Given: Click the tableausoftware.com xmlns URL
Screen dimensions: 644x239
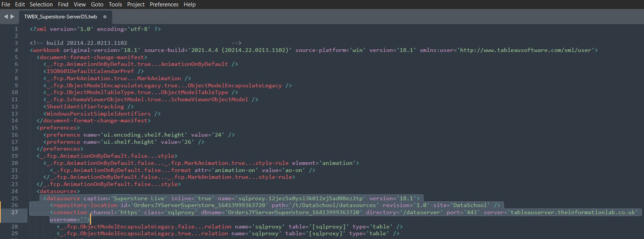Looking at the screenshot, I should point(526,50).
